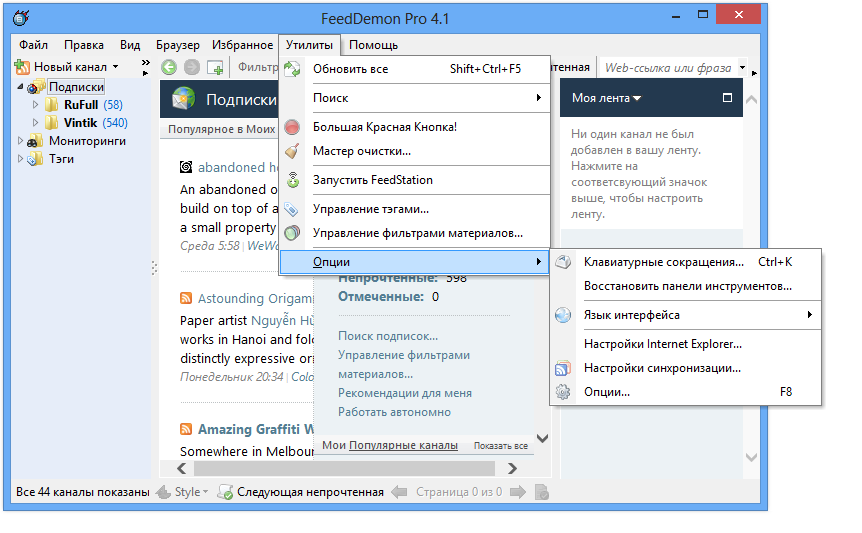This screenshot has width=862, height=533.
Task: Select the Тэги tree item
Action: 62,159
